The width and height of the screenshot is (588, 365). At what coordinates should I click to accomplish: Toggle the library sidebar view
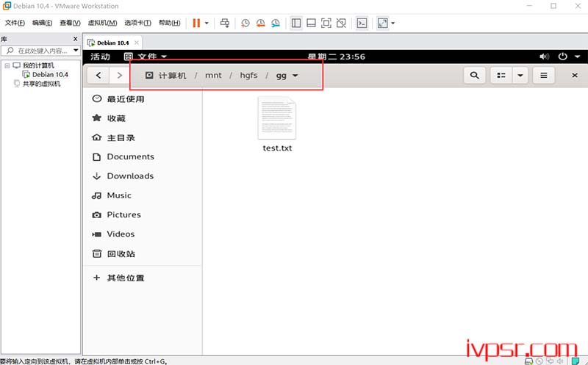coord(296,24)
